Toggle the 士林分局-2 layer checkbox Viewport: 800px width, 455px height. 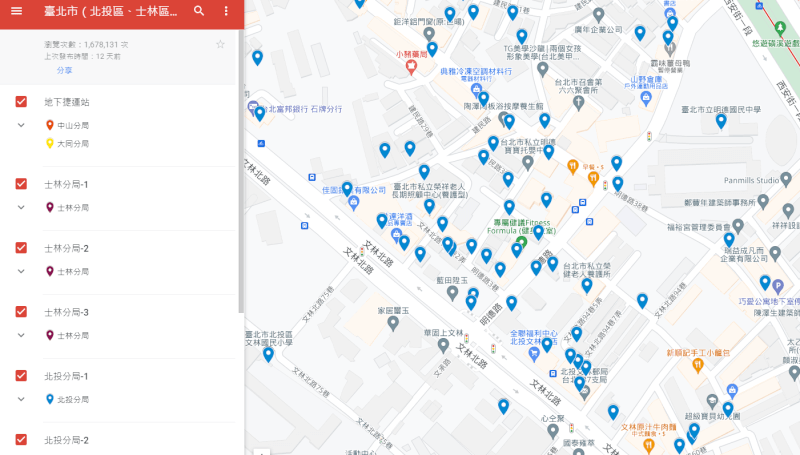21,248
